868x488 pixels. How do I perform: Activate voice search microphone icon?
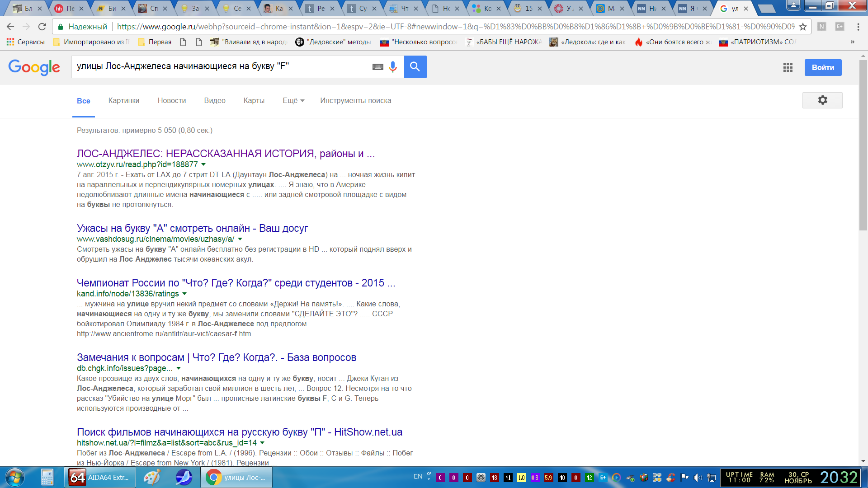[x=393, y=67]
